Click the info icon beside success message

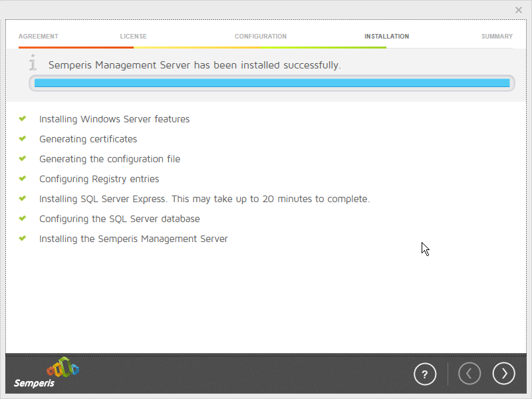(x=33, y=64)
